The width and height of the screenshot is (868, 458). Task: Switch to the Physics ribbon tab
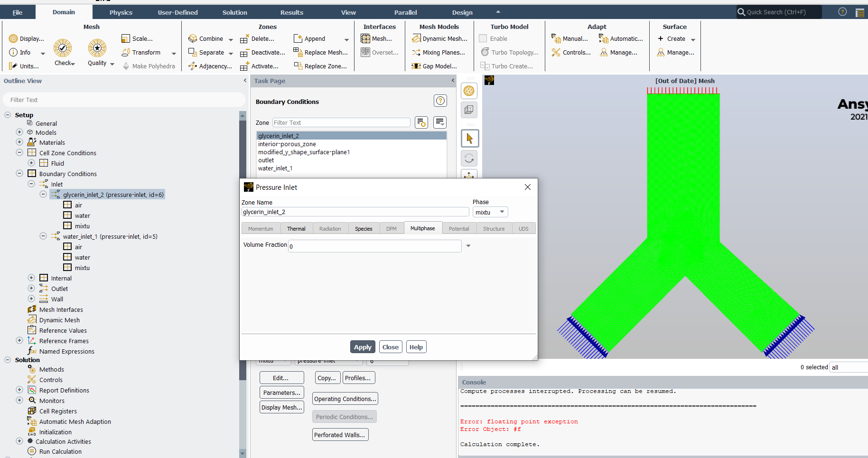coord(121,12)
